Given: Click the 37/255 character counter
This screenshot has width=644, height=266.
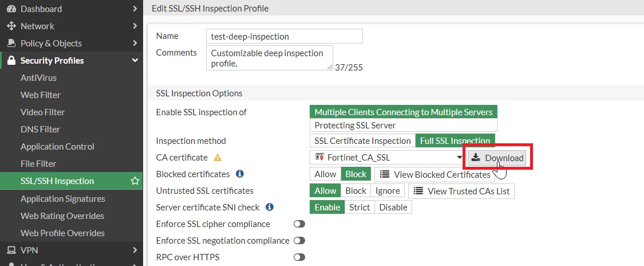Looking at the screenshot, I should (349, 68).
